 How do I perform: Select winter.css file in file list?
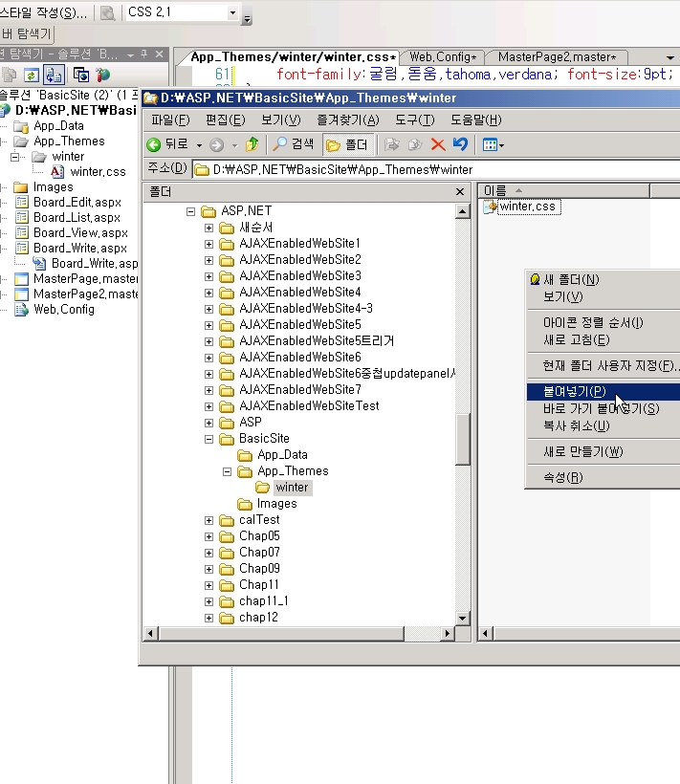[x=527, y=207]
